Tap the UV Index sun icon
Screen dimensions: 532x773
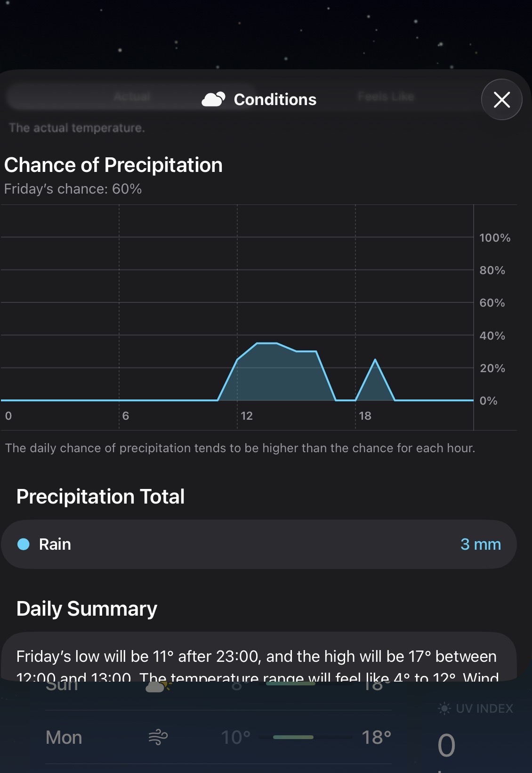(444, 708)
